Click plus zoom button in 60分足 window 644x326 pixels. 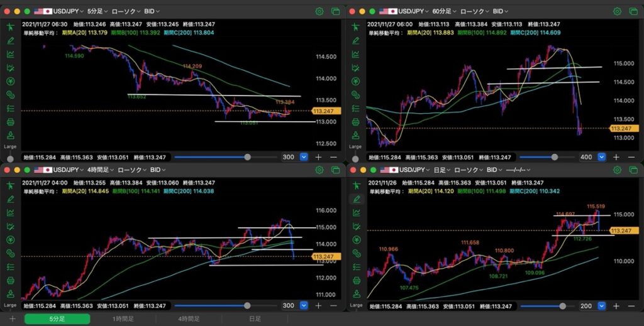point(616,157)
